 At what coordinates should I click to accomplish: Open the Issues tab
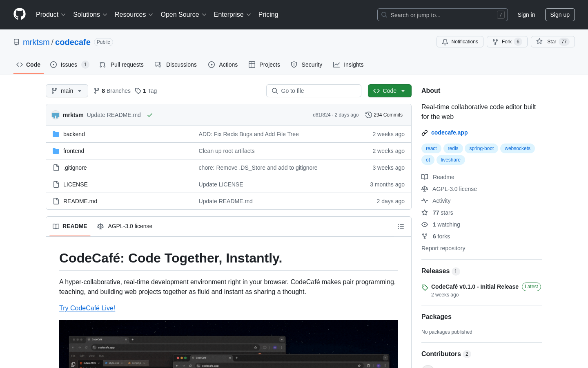click(69, 65)
